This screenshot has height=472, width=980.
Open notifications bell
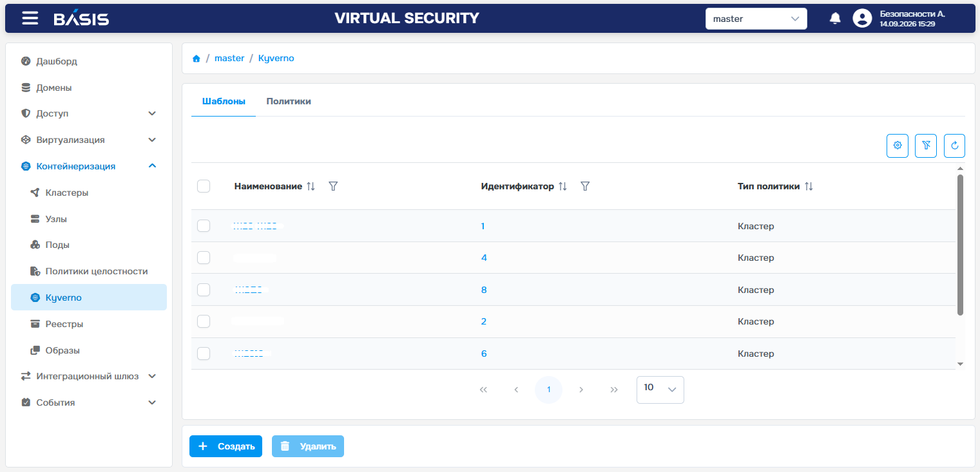click(835, 19)
